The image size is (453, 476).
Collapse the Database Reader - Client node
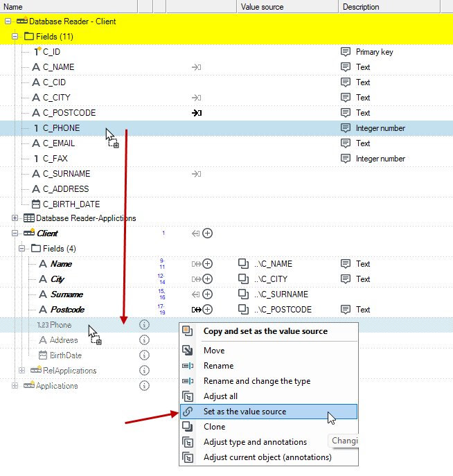click(8, 21)
